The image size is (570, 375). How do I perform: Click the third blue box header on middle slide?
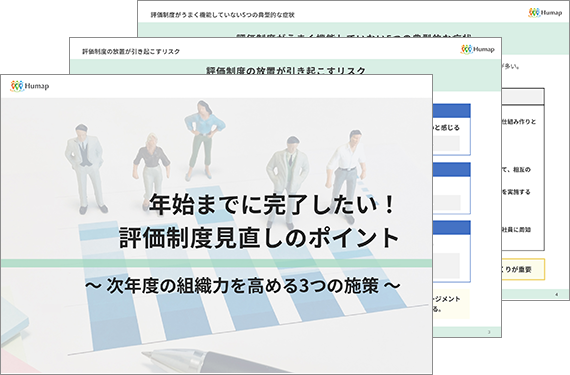click(x=452, y=227)
